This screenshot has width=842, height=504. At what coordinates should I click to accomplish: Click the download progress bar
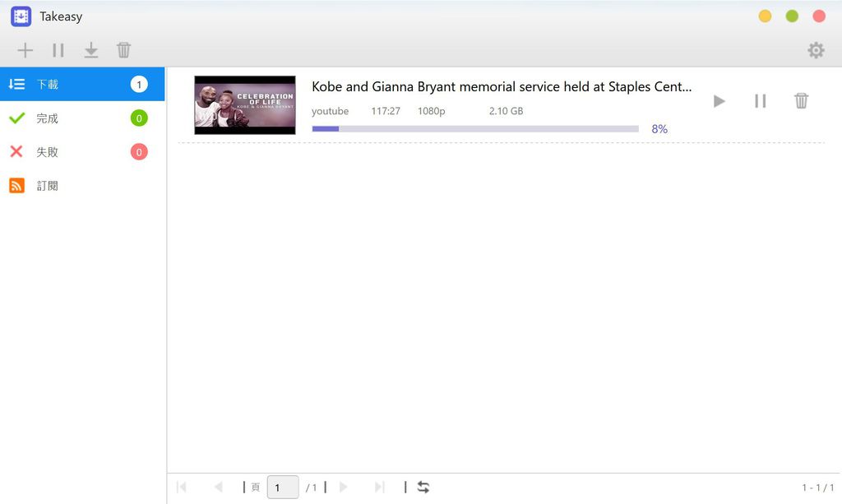click(475, 129)
